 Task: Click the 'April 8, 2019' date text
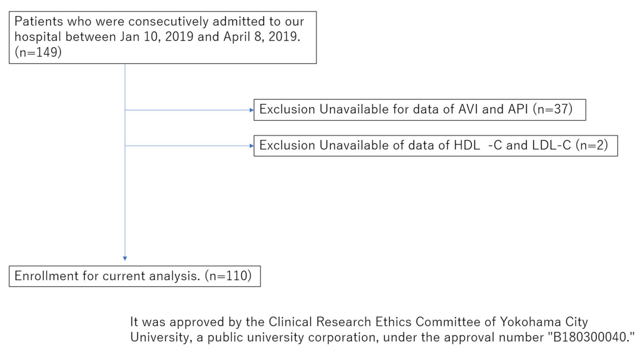point(261,37)
